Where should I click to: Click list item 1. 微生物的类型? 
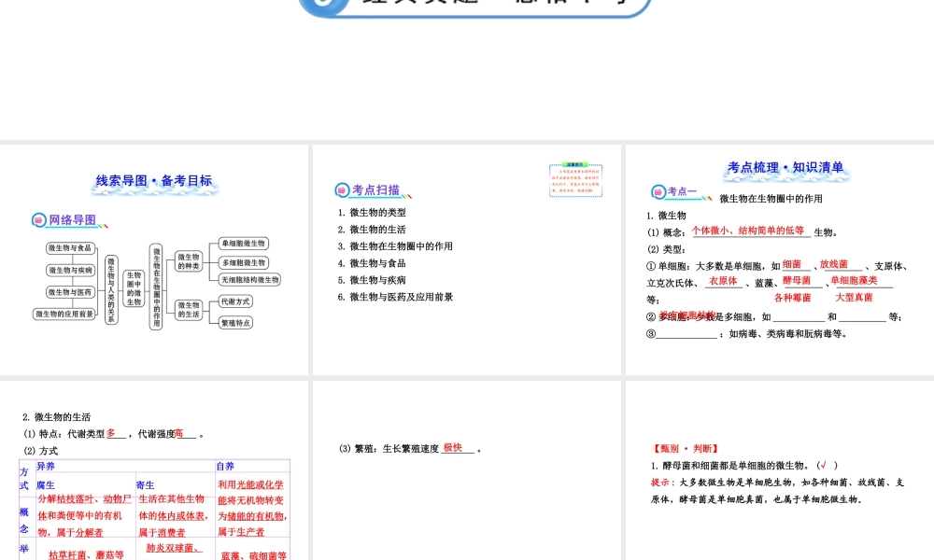click(x=372, y=213)
